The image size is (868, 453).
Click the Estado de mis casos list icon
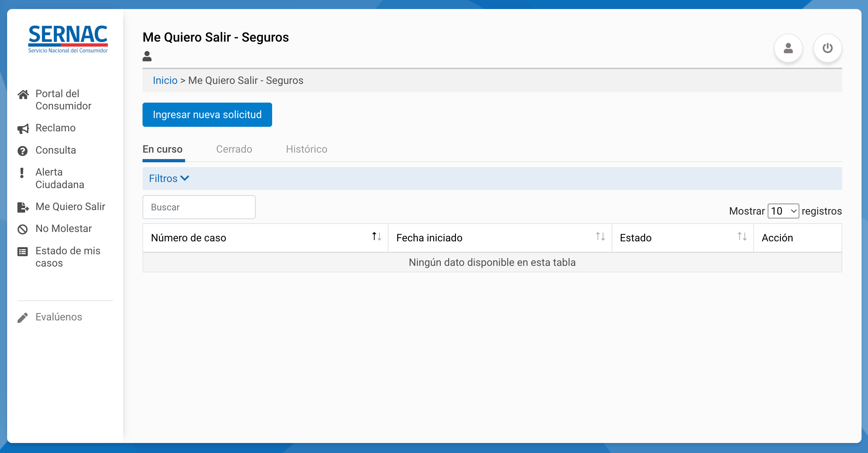tap(23, 251)
